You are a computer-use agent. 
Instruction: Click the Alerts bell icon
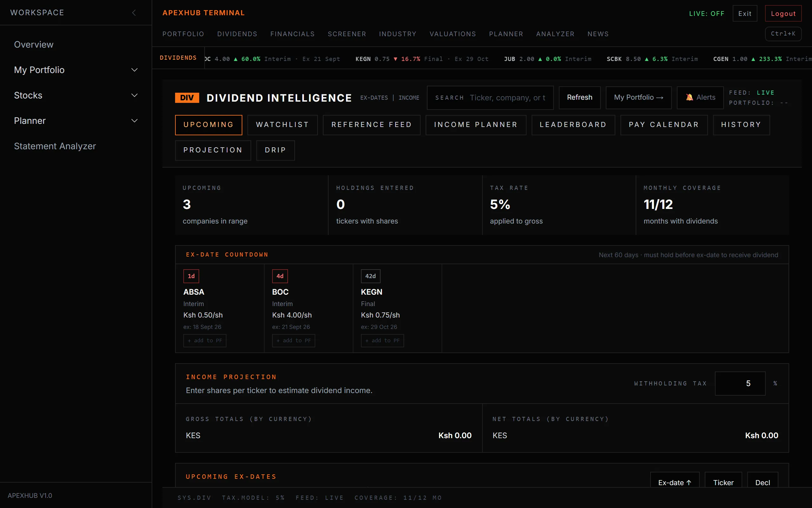[690, 97]
